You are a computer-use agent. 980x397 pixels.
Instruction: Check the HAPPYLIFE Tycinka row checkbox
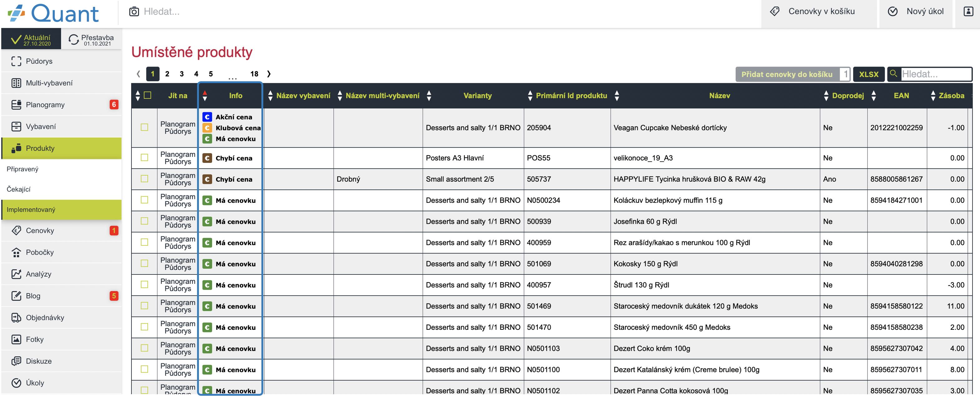click(145, 179)
